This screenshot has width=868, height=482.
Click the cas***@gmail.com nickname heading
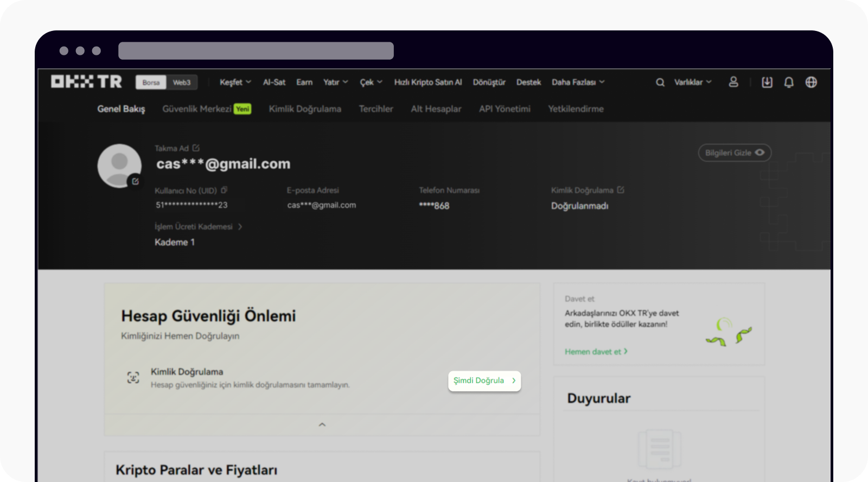[224, 163]
